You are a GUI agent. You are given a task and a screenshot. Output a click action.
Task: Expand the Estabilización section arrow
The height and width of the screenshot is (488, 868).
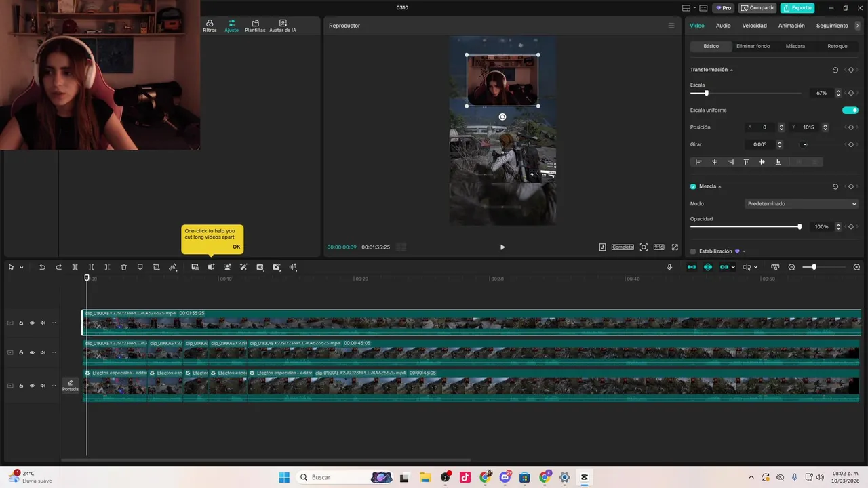744,251
